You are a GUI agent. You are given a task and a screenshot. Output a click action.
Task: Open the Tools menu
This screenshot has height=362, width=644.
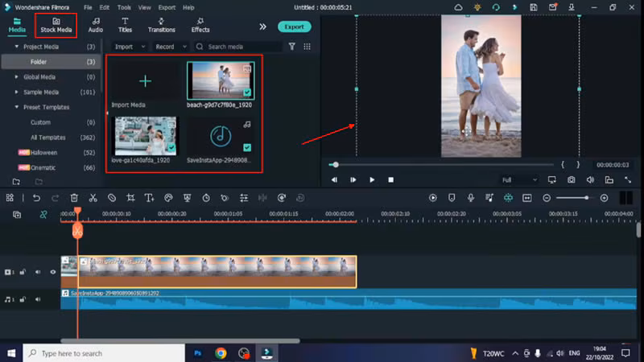click(x=122, y=7)
